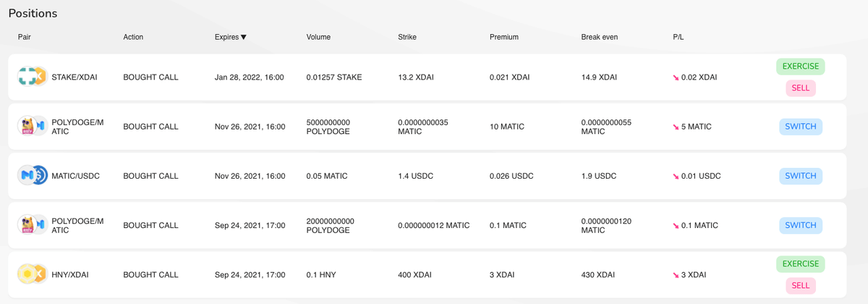
Task: Select the MATIC/USDC position row
Action: pyautogui.click(x=427, y=176)
